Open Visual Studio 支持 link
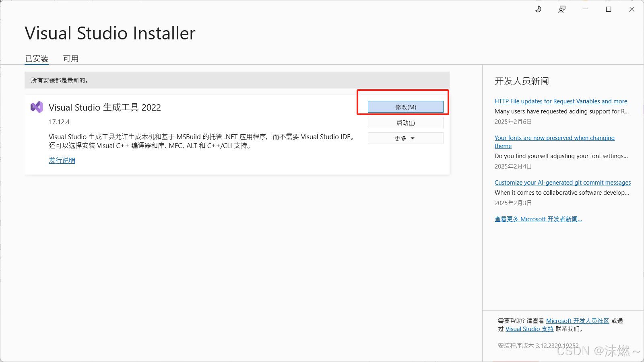The height and width of the screenshot is (362, 644). (529, 329)
